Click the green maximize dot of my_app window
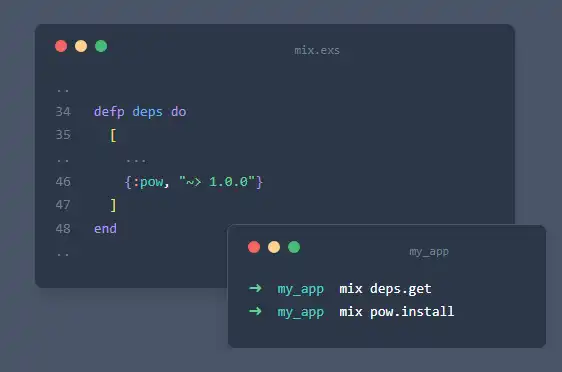 294,247
